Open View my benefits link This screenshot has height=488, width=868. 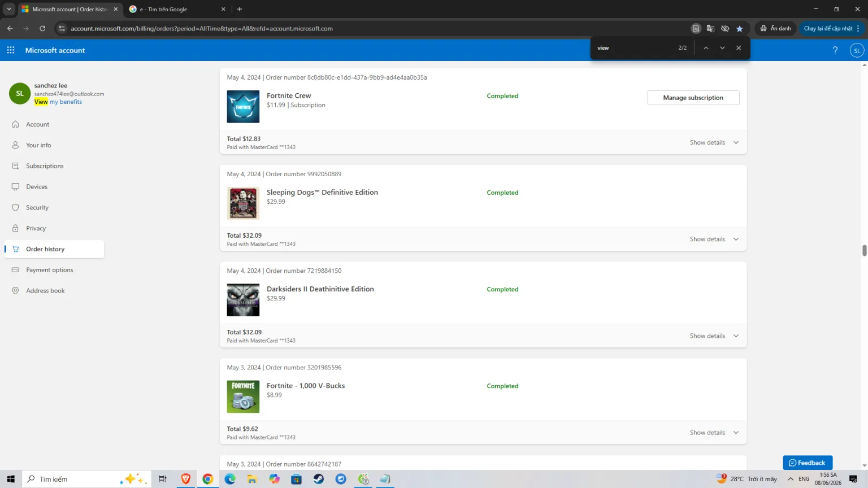tap(58, 102)
